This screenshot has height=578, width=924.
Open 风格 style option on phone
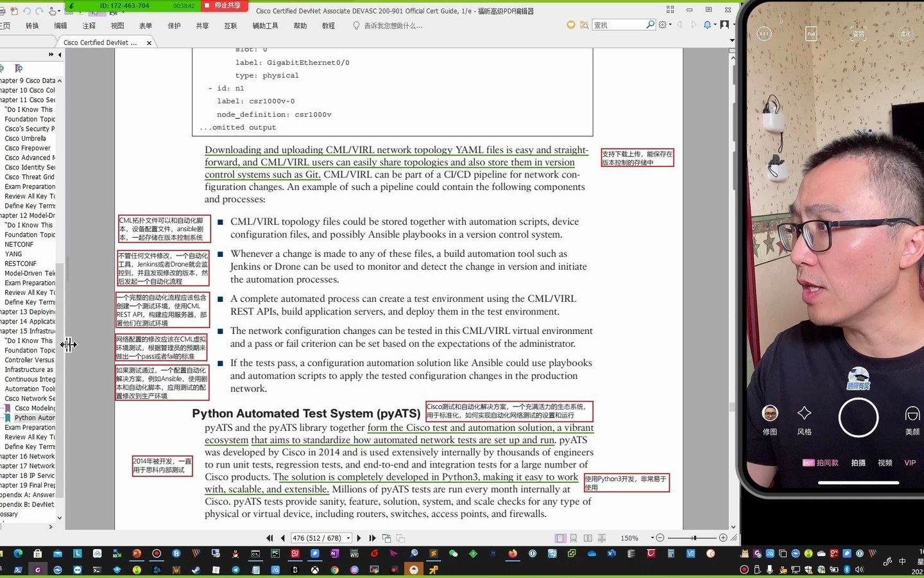(x=804, y=420)
